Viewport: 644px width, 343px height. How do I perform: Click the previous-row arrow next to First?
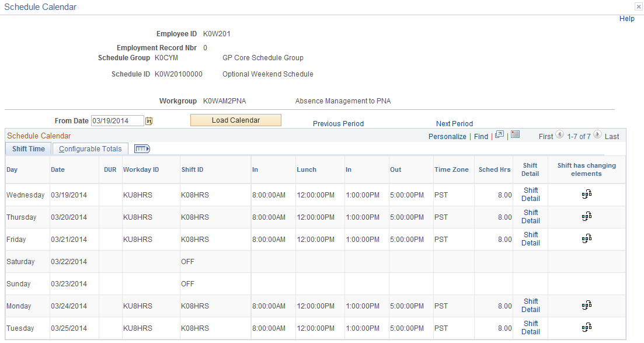point(559,134)
